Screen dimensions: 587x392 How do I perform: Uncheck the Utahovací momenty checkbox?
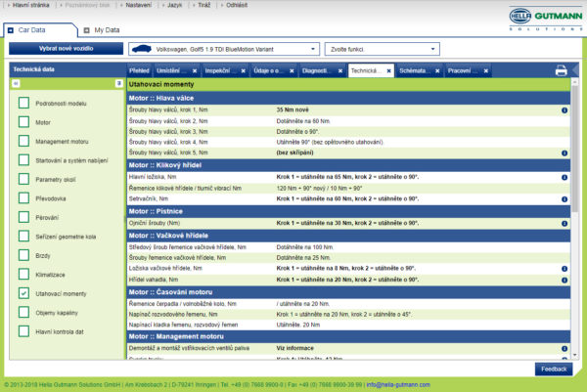click(23, 292)
